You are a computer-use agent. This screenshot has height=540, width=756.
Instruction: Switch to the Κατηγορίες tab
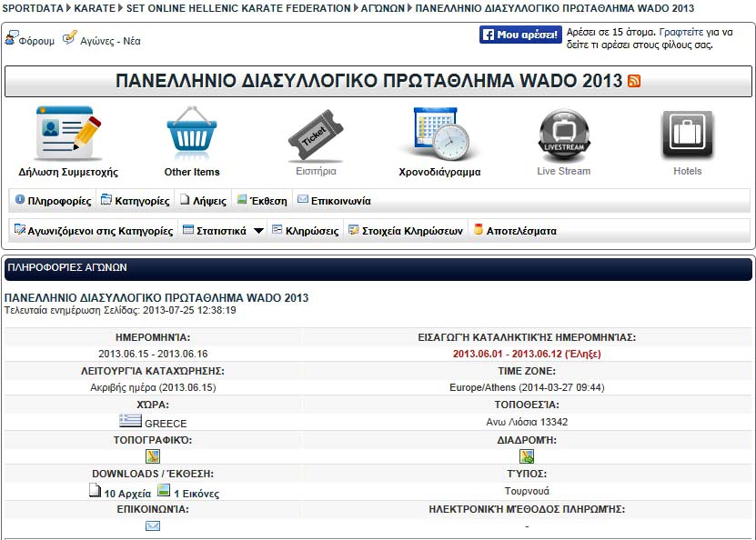[x=136, y=201]
